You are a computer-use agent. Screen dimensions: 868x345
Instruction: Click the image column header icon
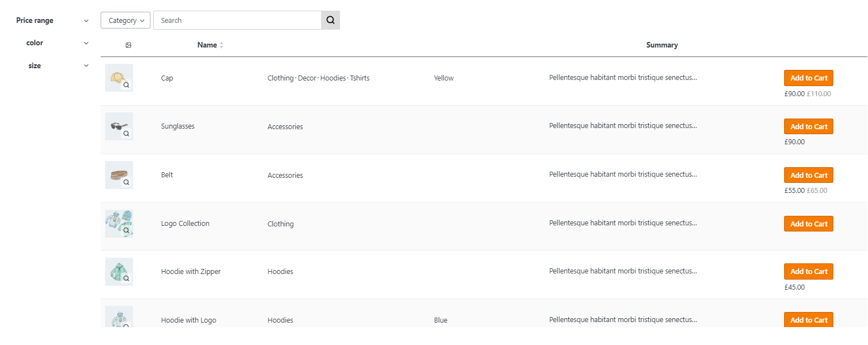(x=128, y=45)
